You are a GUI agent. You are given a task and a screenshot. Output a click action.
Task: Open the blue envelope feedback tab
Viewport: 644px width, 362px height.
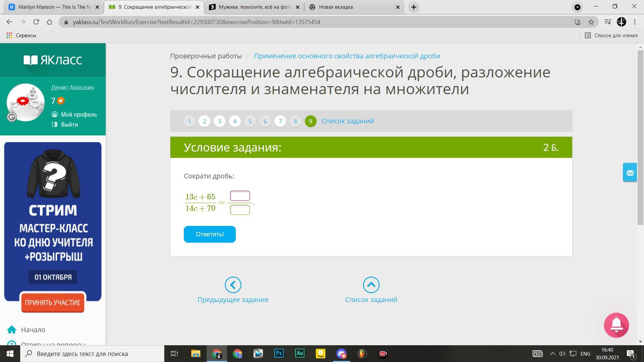[630, 173]
